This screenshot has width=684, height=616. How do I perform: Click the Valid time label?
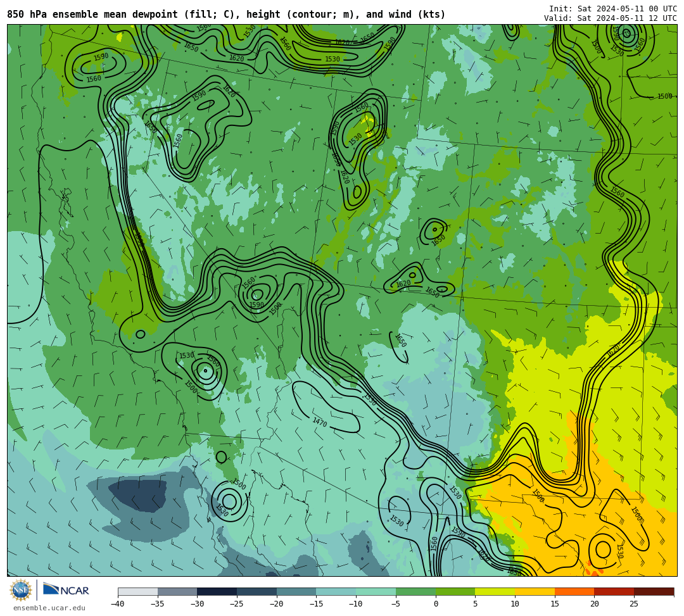coord(611,18)
